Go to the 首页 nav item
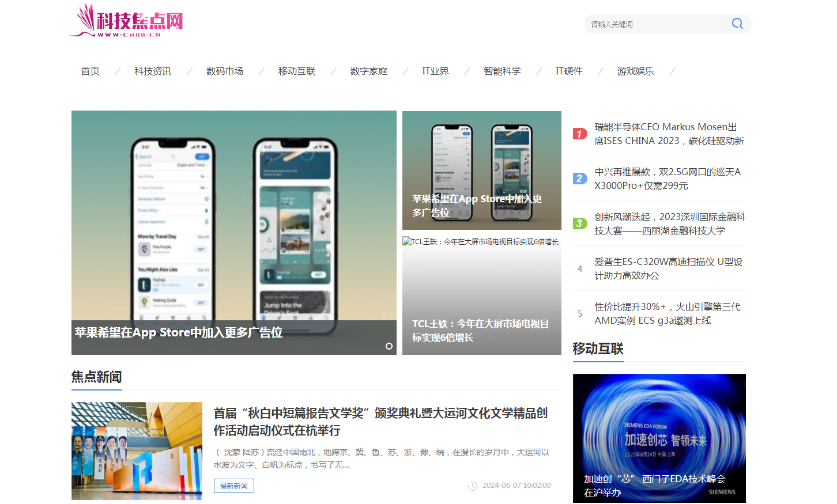 [x=90, y=71]
